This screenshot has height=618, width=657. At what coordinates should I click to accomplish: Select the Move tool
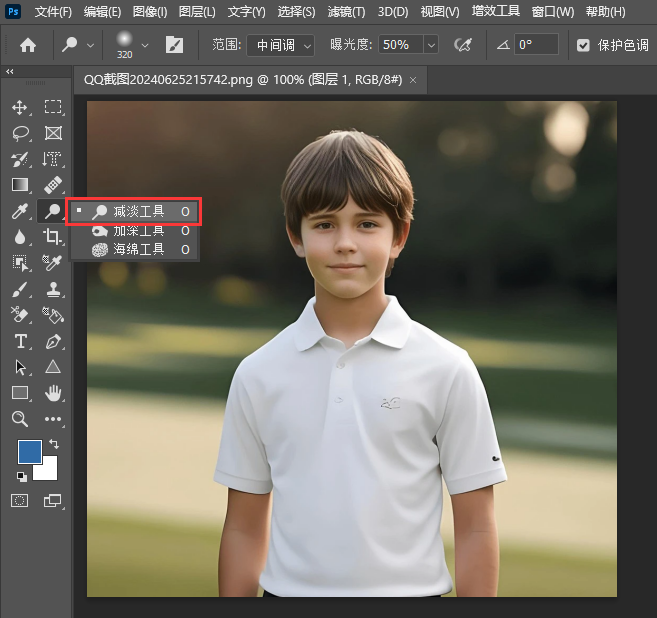[20, 107]
